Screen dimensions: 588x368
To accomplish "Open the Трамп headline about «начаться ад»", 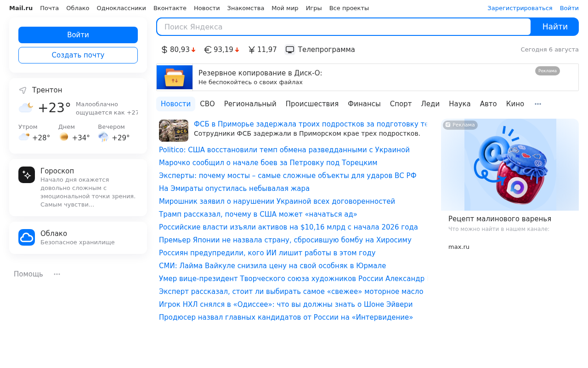I will (x=258, y=214).
